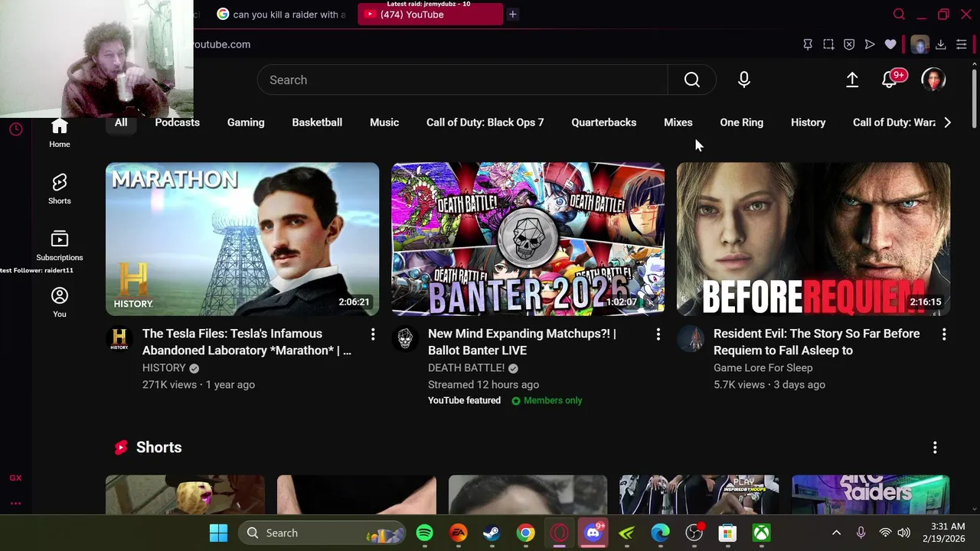Select the All filter chip
This screenshot has width=980, height=551.
click(121, 122)
